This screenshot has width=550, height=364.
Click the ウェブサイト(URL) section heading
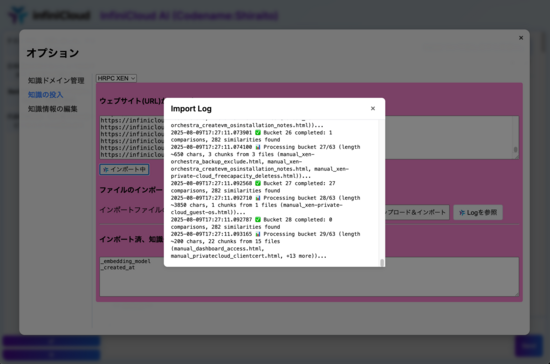[x=132, y=101]
